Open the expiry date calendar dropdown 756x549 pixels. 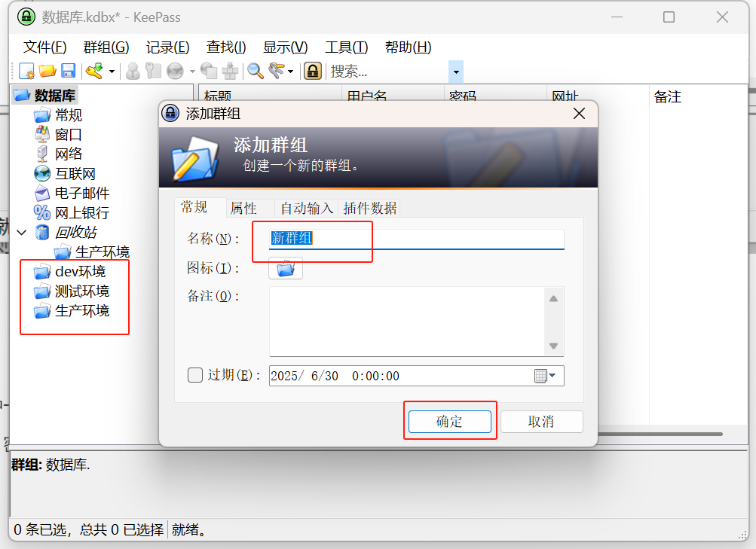click(545, 376)
